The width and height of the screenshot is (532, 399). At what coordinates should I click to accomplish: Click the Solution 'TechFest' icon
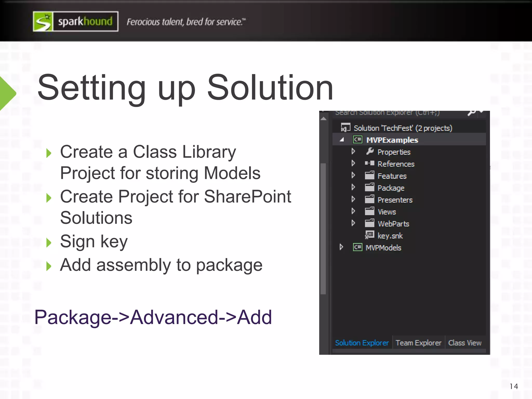tap(345, 128)
